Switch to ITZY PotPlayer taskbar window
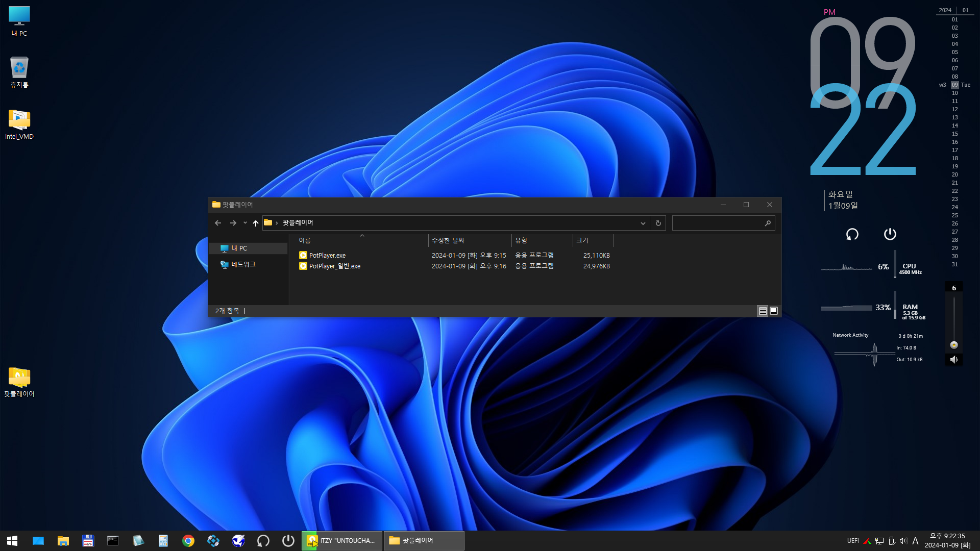This screenshot has width=980, height=551. (x=342, y=541)
